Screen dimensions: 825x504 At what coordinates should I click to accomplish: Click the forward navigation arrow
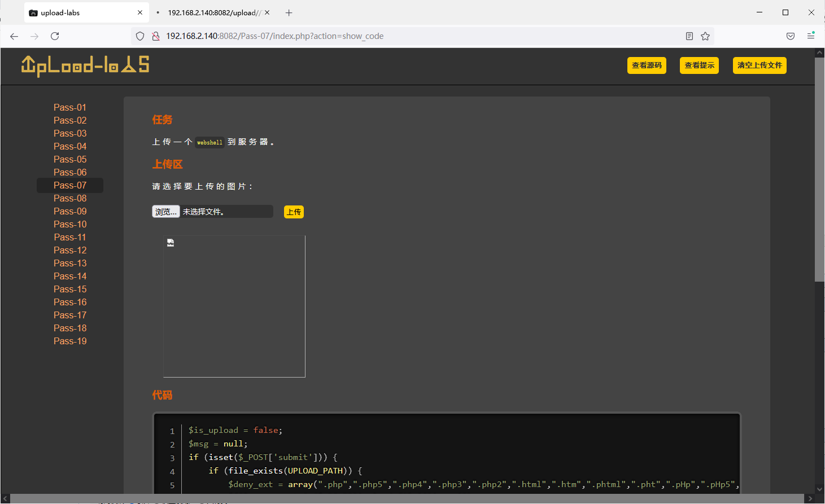pyautogui.click(x=34, y=36)
